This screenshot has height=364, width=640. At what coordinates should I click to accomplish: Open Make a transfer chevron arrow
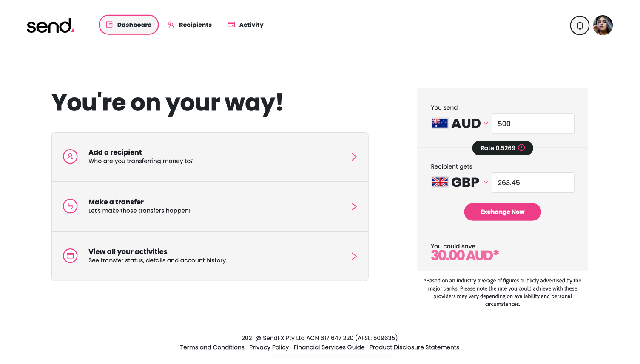coord(354,206)
